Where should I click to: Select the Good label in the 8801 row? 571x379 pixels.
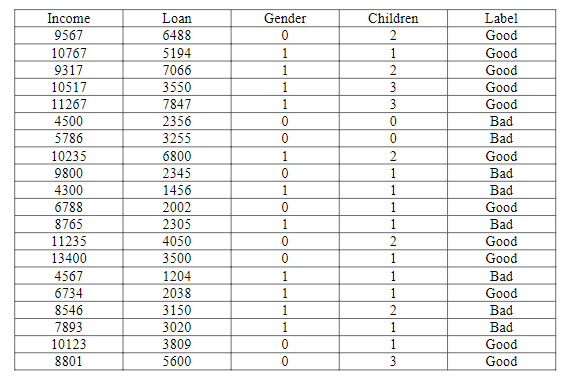tap(501, 362)
